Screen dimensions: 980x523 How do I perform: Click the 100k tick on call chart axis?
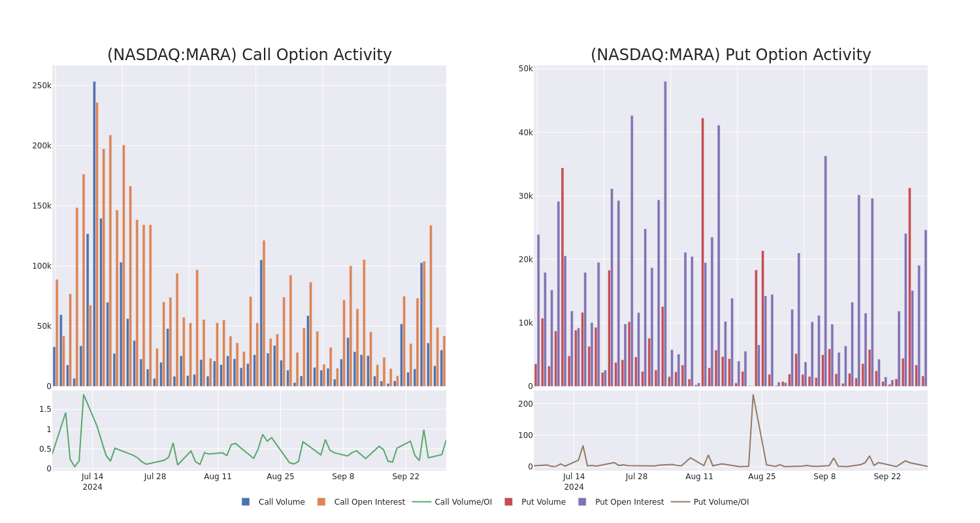[42, 266]
